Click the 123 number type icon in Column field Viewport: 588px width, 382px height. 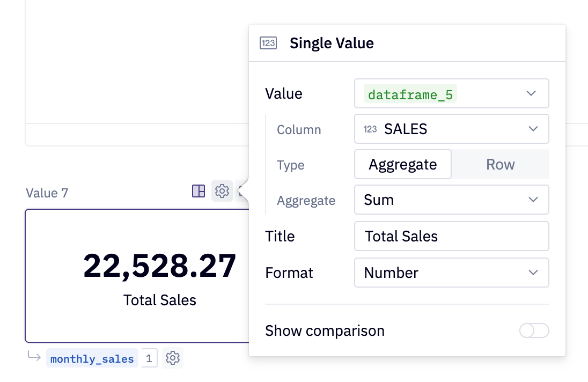point(370,129)
